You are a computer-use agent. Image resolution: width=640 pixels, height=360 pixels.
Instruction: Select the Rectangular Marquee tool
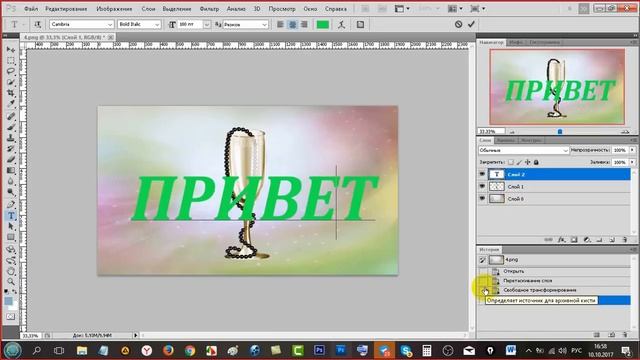pyautogui.click(x=11, y=60)
